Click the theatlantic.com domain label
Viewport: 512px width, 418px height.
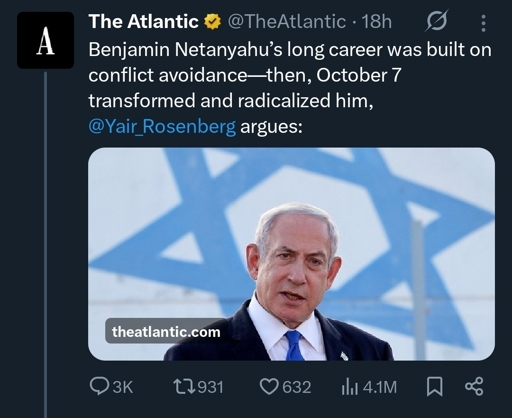click(166, 332)
